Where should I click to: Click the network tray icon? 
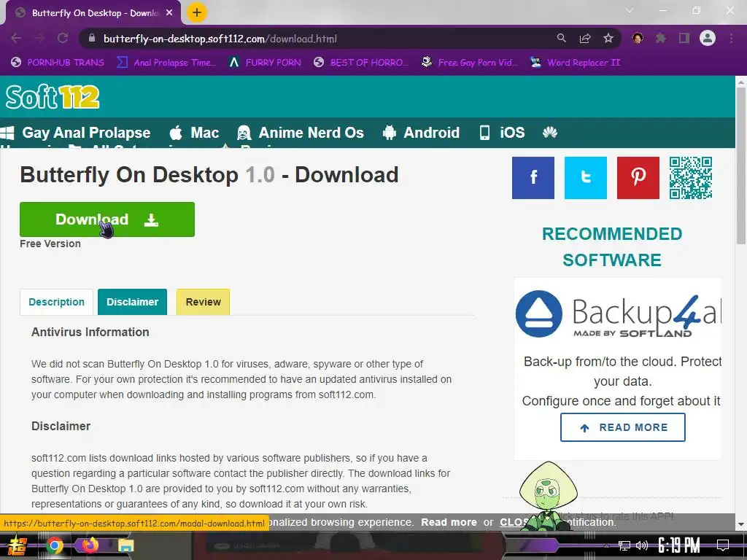click(x=624, y=545)
